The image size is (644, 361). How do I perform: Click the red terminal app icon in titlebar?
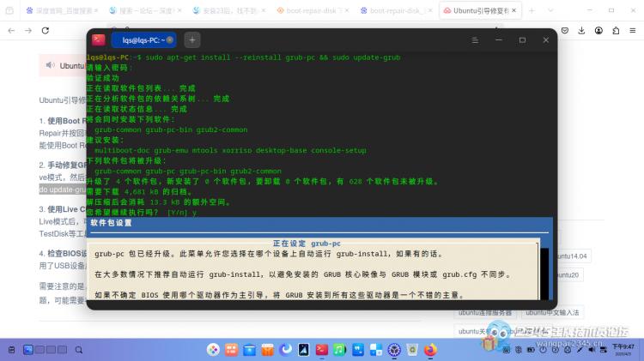(99, 39)
